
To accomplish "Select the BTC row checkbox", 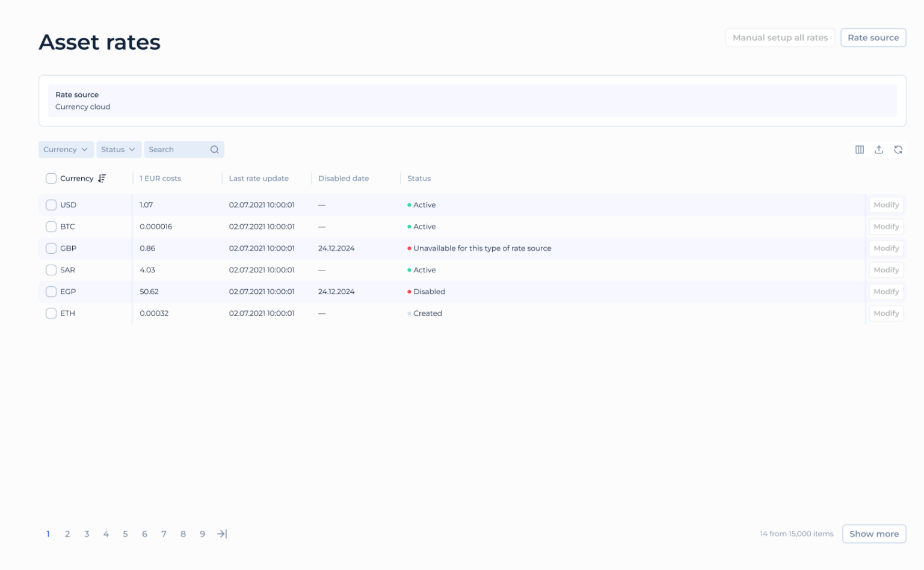I will pyautogui.click(x=51, y=227).
